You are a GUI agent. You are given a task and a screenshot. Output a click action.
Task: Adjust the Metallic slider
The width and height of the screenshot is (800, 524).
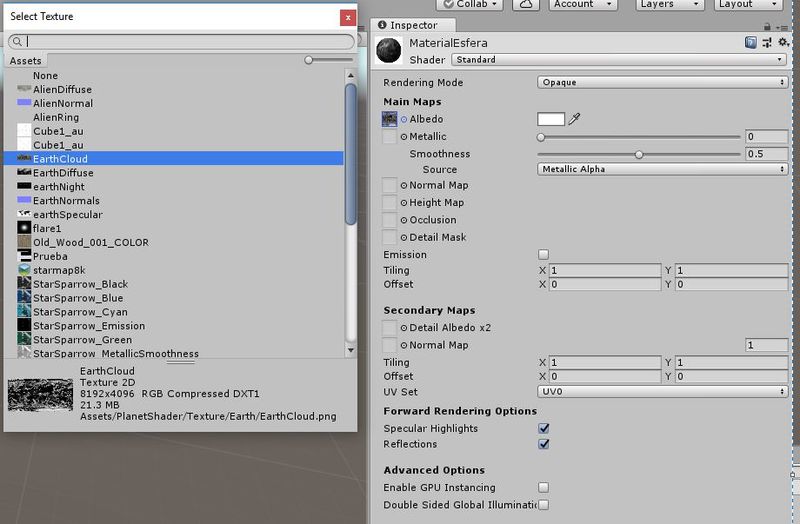(638, 137)
